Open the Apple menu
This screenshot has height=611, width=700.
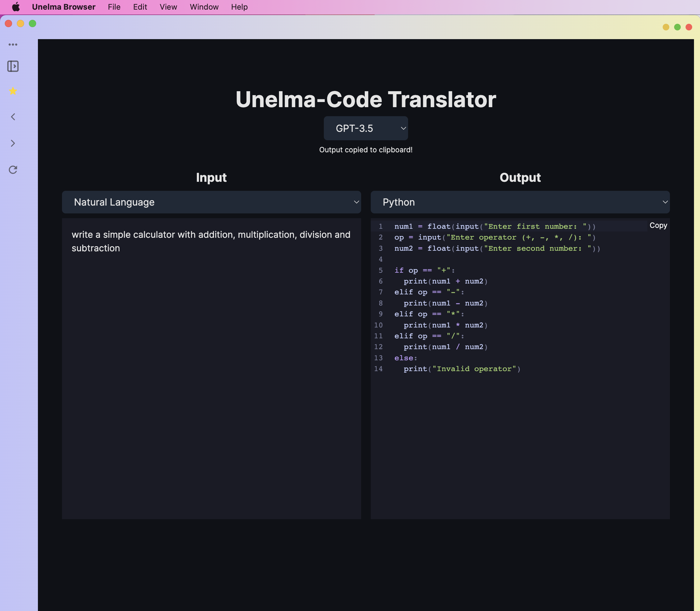[16, 7]
